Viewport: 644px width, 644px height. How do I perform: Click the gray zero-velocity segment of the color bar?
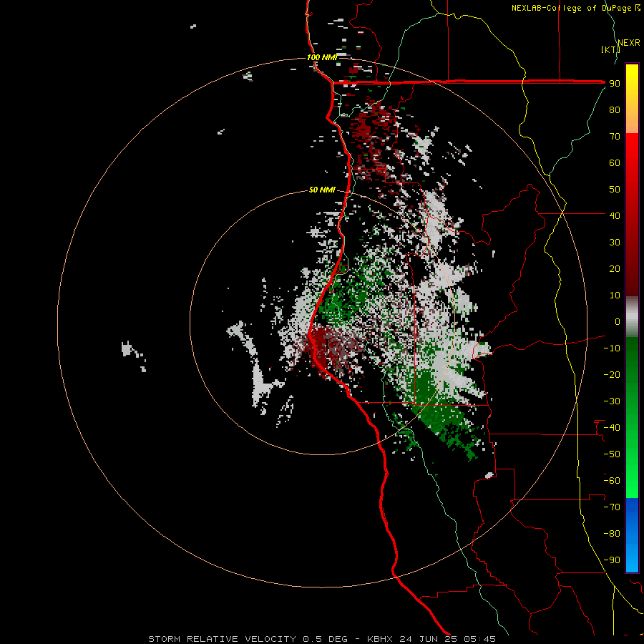pyautogui.click(x=632, y=317)
